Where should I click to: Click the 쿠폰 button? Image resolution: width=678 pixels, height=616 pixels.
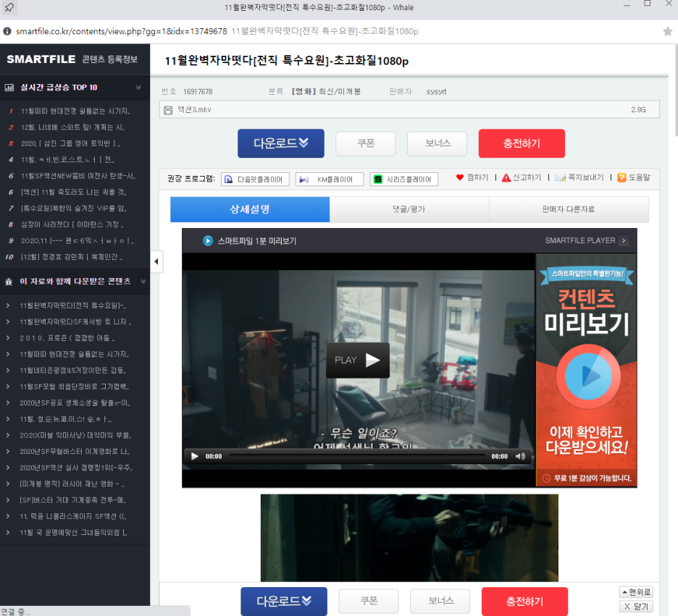(x=365, y=143)
